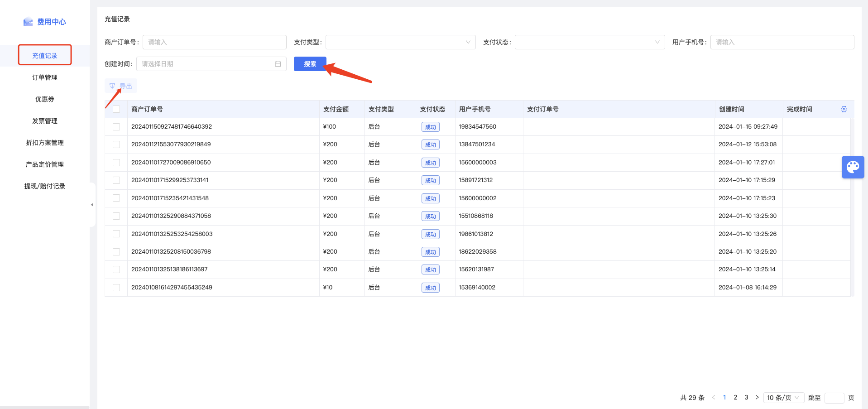
Task: Open 折扣方案管理 menu item
Action: pos(45,143)
